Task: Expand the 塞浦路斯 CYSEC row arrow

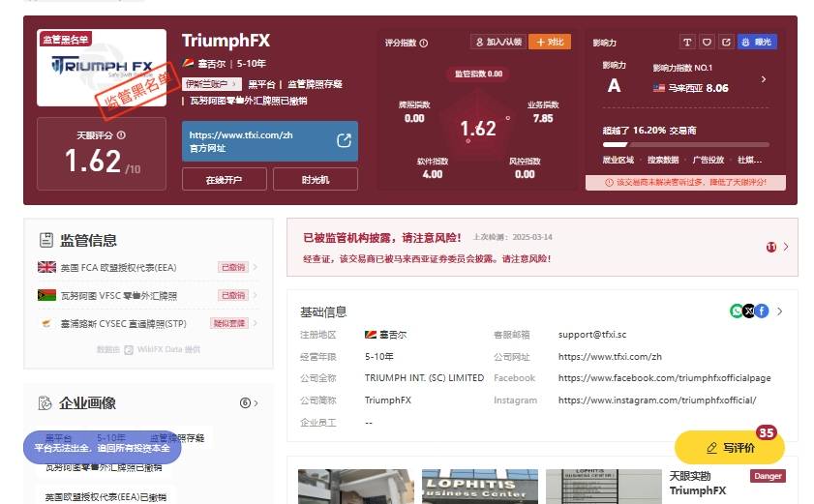Action: click(255, 323)
